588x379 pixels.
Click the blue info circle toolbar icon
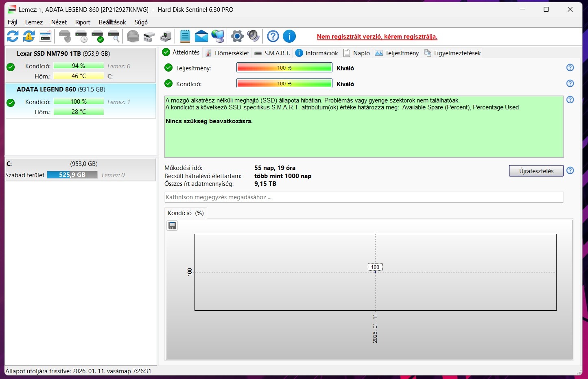(289, 36)
